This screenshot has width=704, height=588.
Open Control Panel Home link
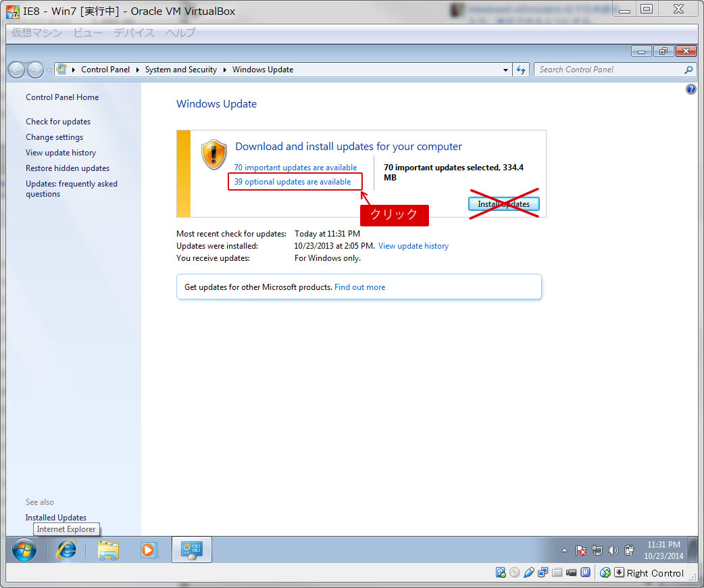62,97
